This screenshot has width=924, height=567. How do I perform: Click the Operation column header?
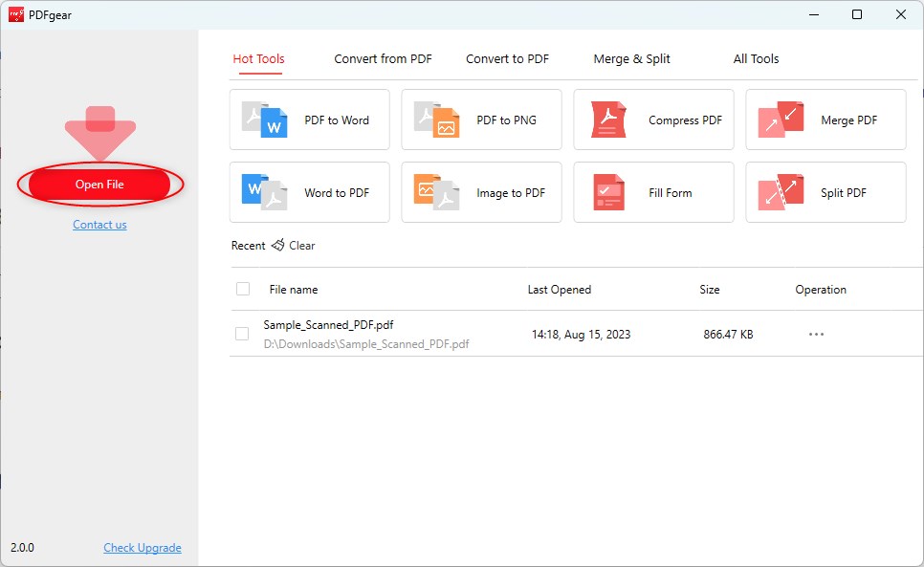click(821, 289)
